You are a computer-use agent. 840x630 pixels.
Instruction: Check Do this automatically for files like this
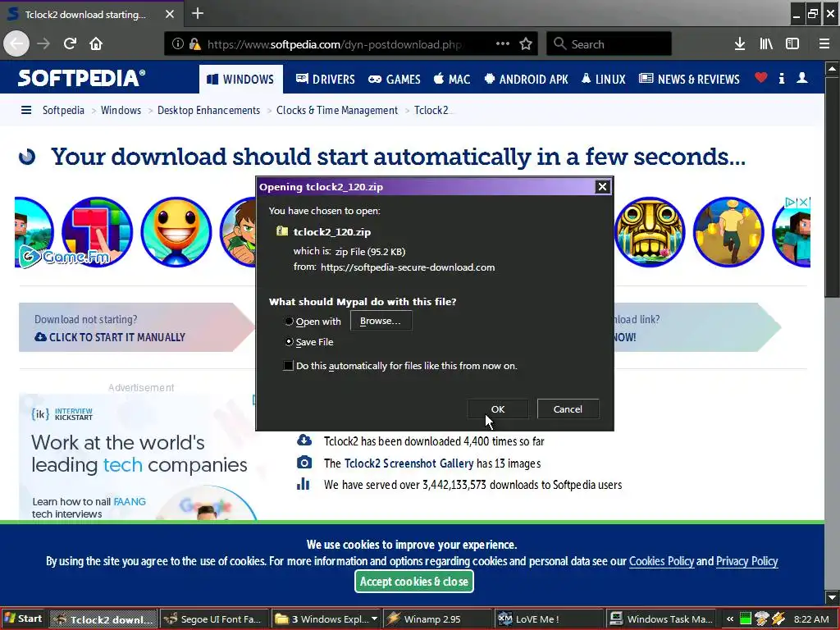pyautogui.click(x=288, y=366)
